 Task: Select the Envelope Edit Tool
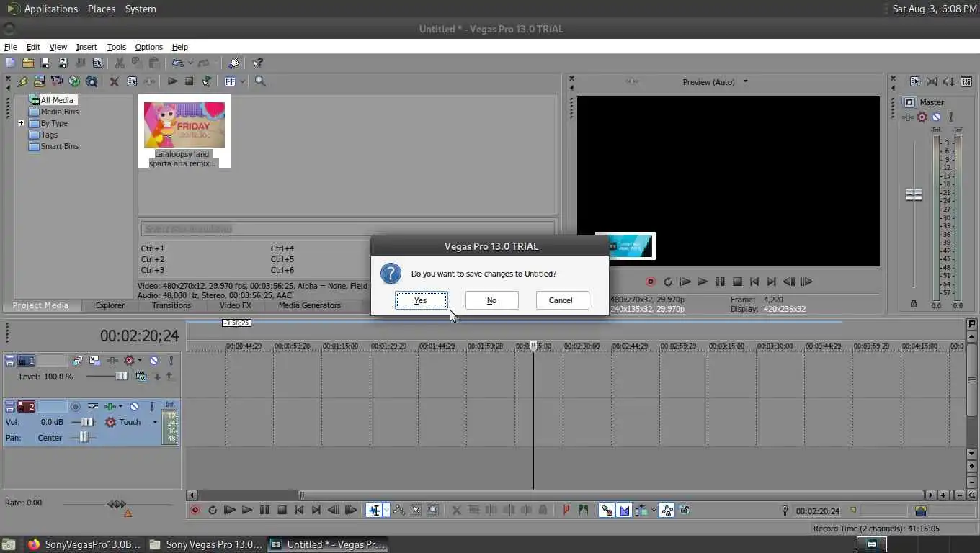pos(399,510)
